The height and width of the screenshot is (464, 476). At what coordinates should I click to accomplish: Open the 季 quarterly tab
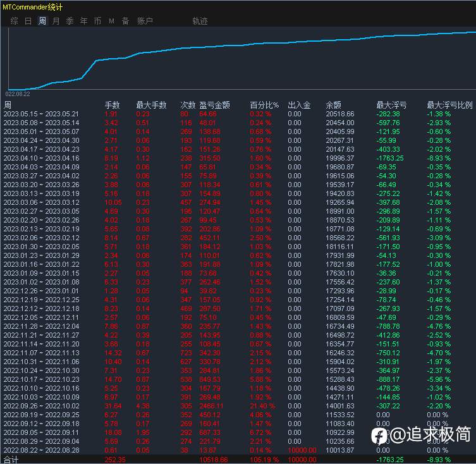(70, 21)
